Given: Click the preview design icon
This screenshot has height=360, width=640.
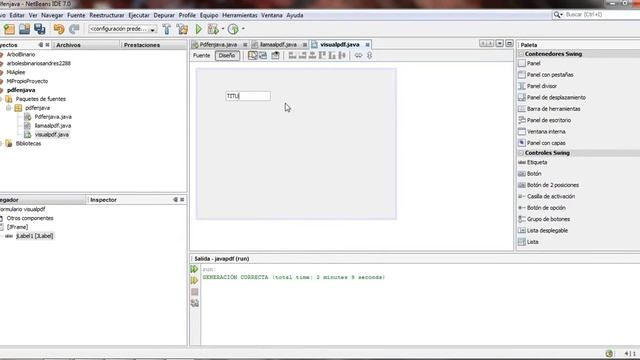Looking at the screenshot, I should click(x=276, y=55).
